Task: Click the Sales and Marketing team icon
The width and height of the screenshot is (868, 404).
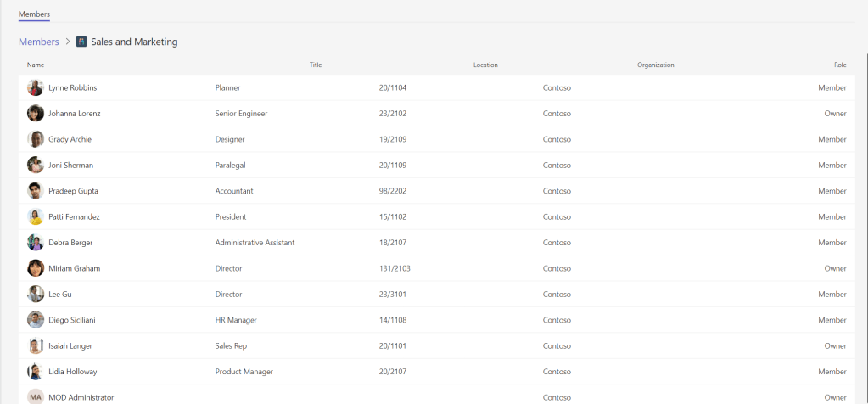Action: click(81, 42)
